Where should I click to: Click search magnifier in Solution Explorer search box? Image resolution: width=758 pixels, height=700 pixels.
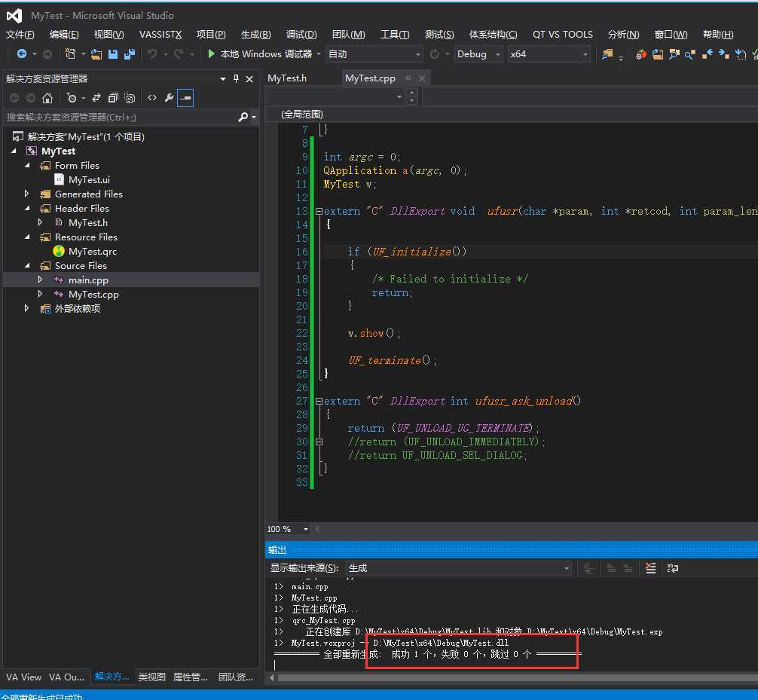243,117
